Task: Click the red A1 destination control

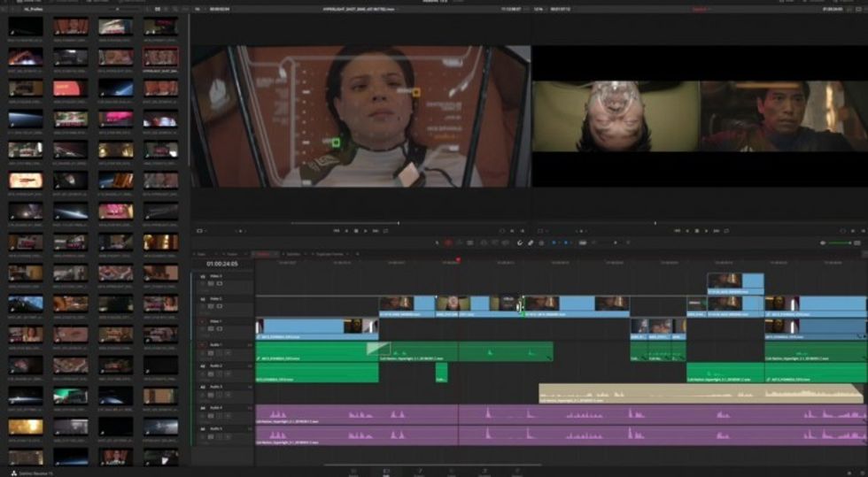Action: pos(203,345)
